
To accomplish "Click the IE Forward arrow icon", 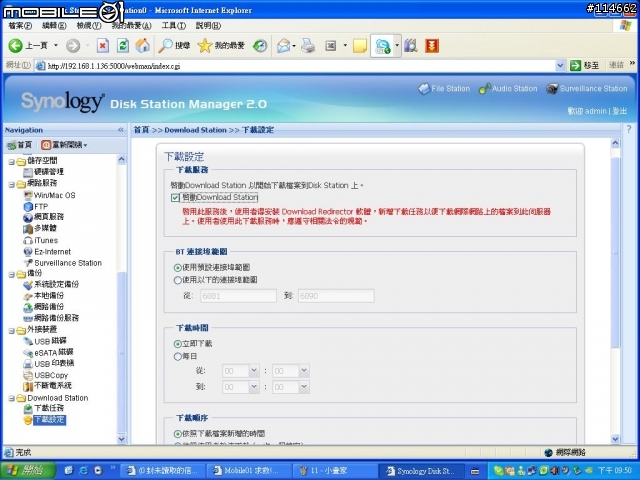I will 73,46.
